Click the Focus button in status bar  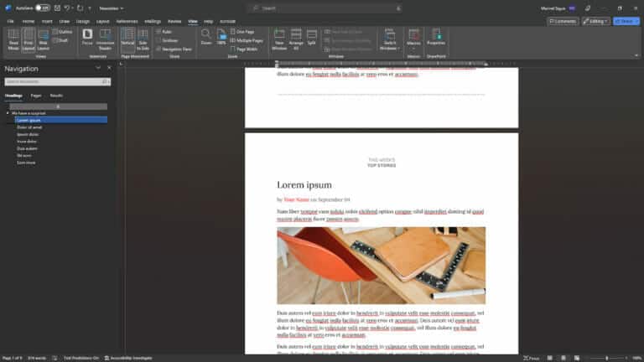click(x=531, y=358)
